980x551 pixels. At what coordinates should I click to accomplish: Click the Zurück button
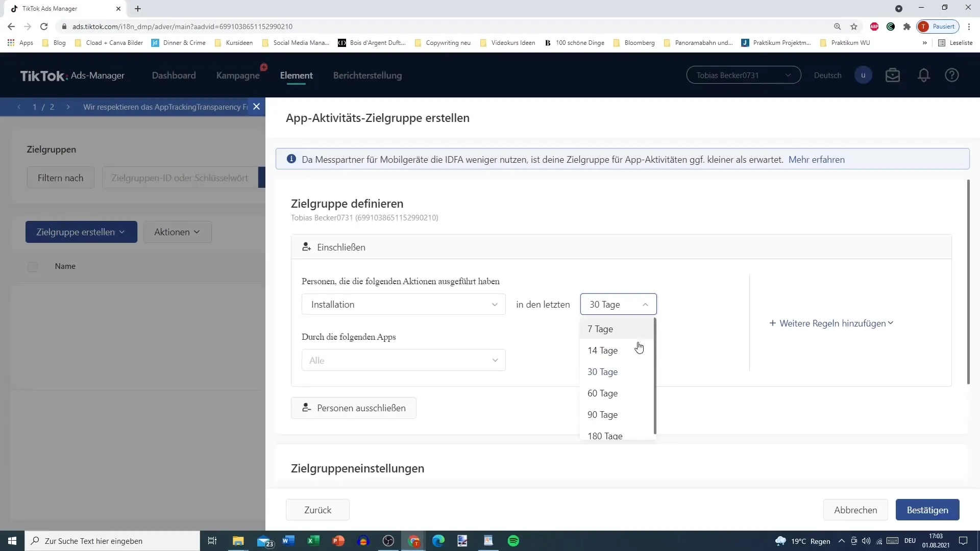[317, 510]
